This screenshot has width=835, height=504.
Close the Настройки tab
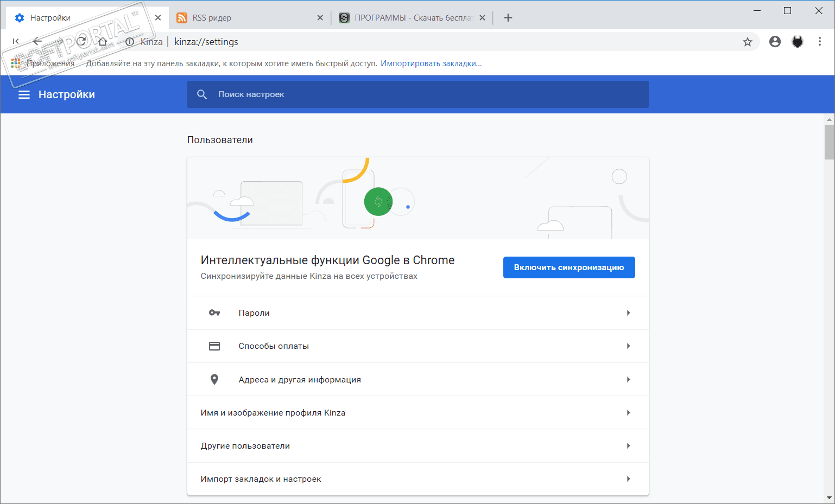coord(158,18)
